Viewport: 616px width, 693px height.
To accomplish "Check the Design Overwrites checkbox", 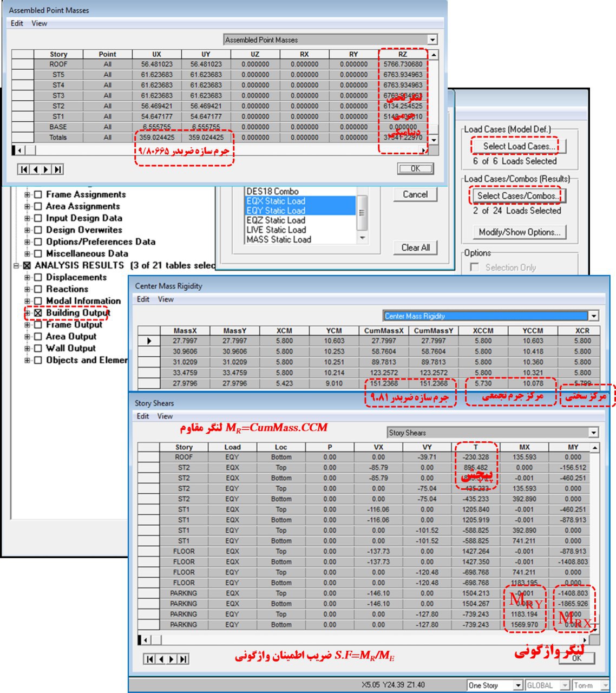I will 38,230.
